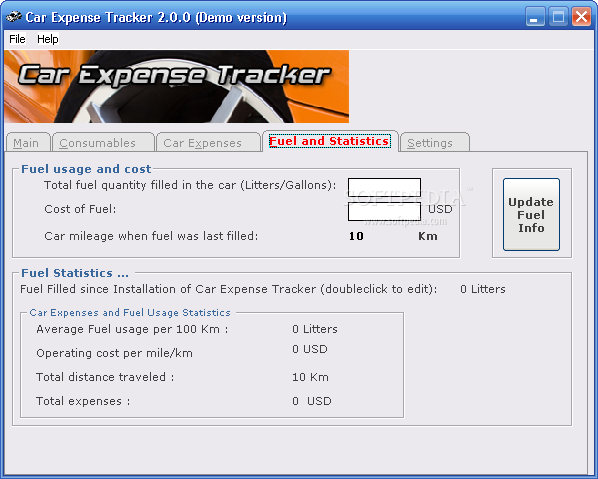Focus the total fuel quantity input field
This screenshot has width=598, height=479.
(384, 188)
